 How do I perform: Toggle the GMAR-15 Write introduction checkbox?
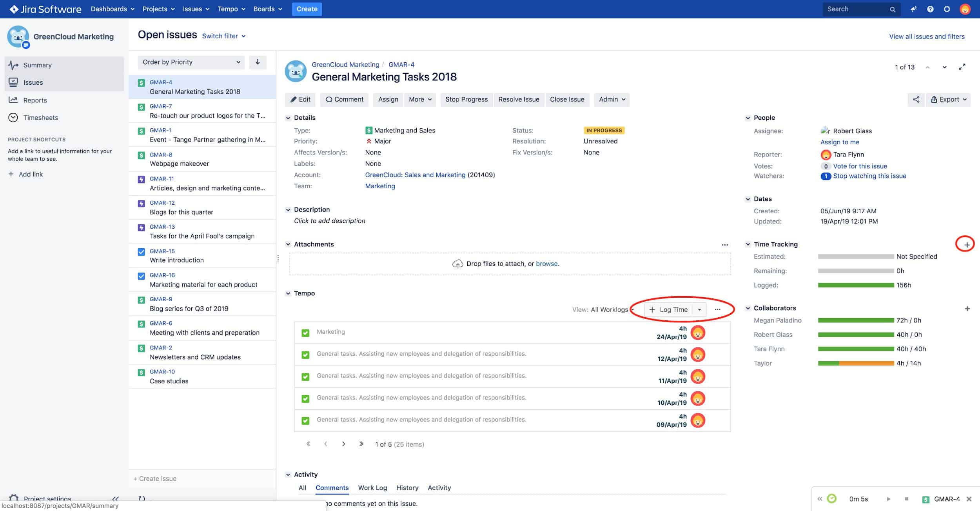coord(141,251)
